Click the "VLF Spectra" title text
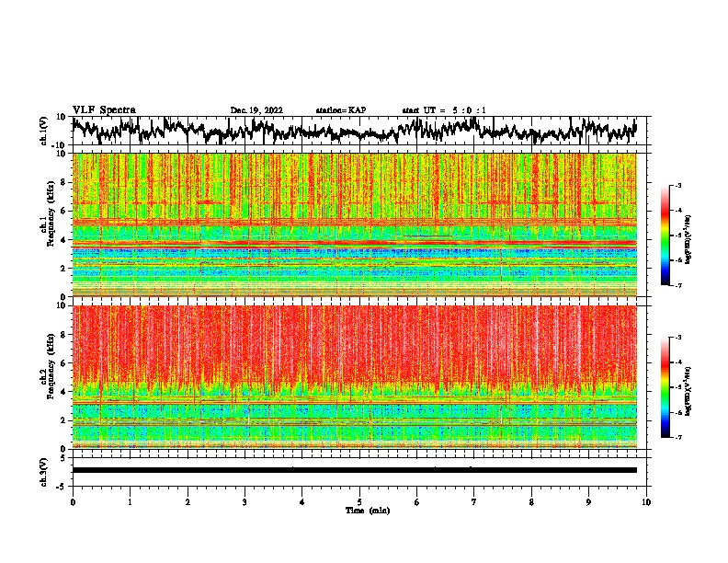The height and width of the screenshot is (563, 728). point(104,110)
